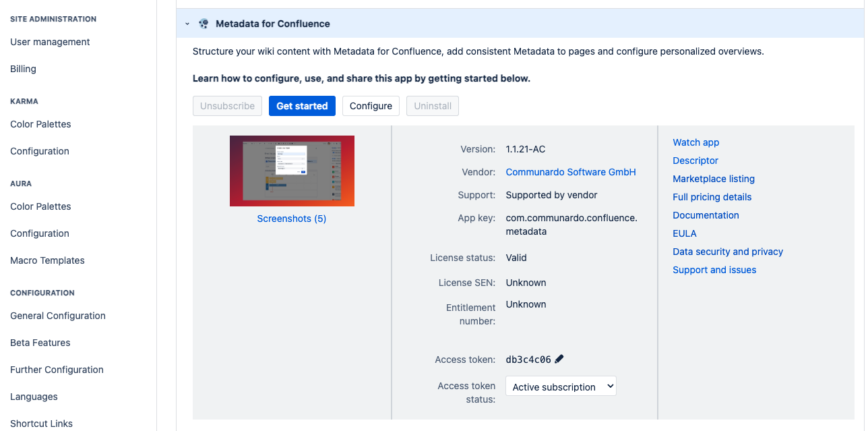
Task: Open Data security and privacy
Action: point(727,252)
